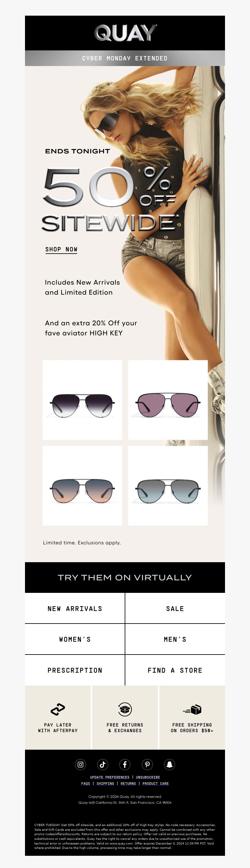The height and width of the screenshot is (868, 250).
Task: Select FIND A STORE tile
Action: (x=175, y=670)
